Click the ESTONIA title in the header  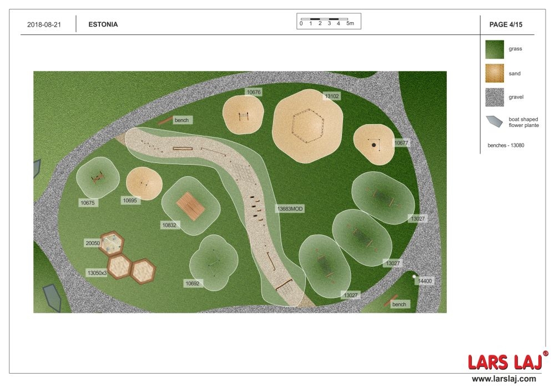pos(103,24)
